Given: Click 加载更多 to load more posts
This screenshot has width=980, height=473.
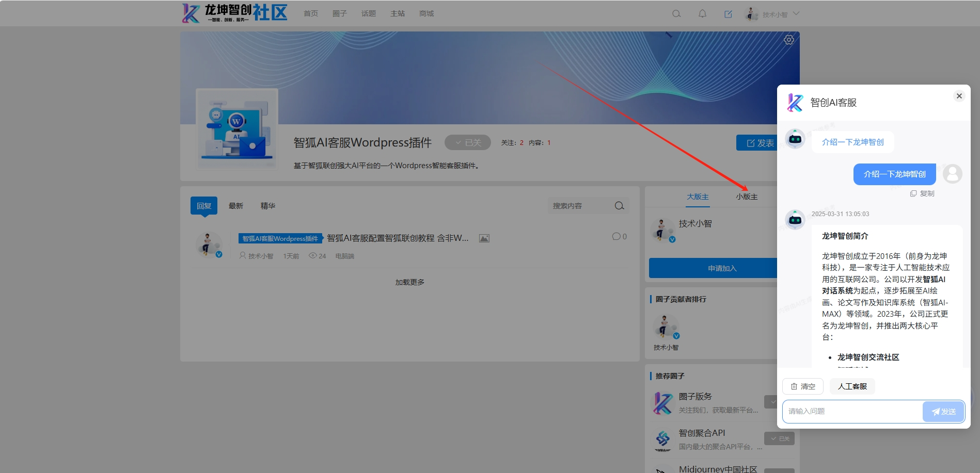Looking at the screenshot, I should pyautogui.click(x=410, y=282).
